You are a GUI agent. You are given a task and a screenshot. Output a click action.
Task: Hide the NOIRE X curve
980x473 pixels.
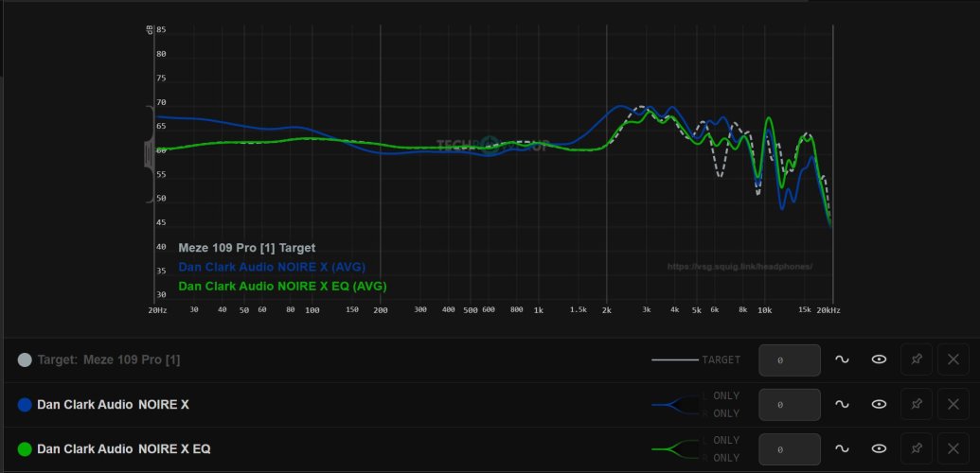coord(879,404)
